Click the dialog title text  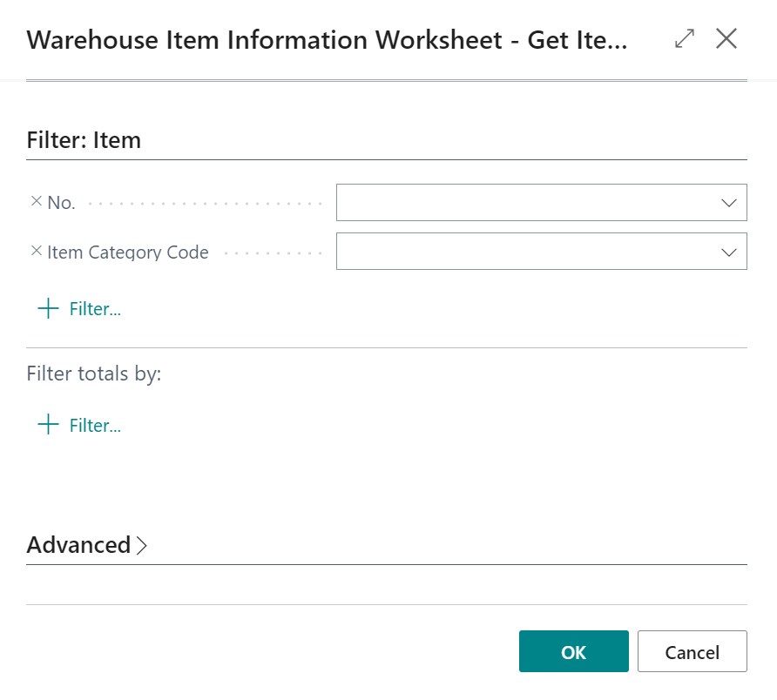(327, 40)
